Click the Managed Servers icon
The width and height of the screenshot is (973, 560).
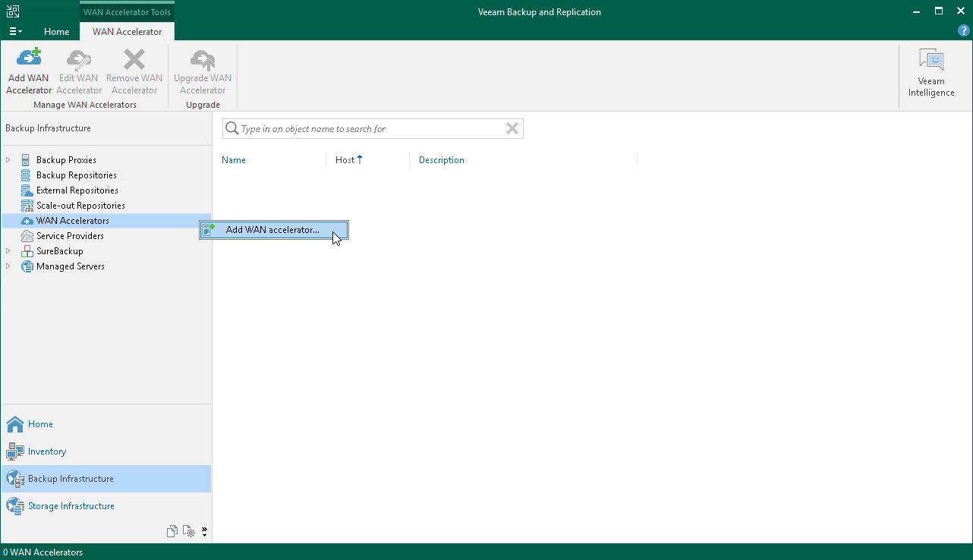(x=27, y=266)
